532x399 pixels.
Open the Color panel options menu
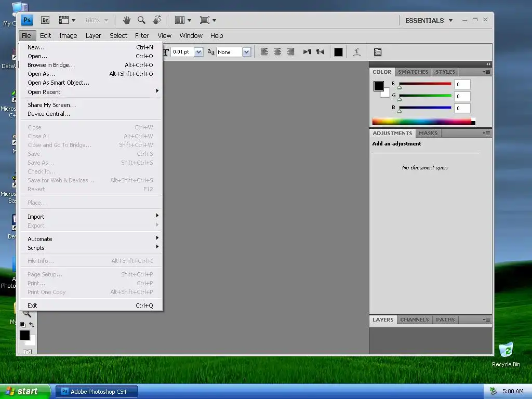click(x=486, y=72)
